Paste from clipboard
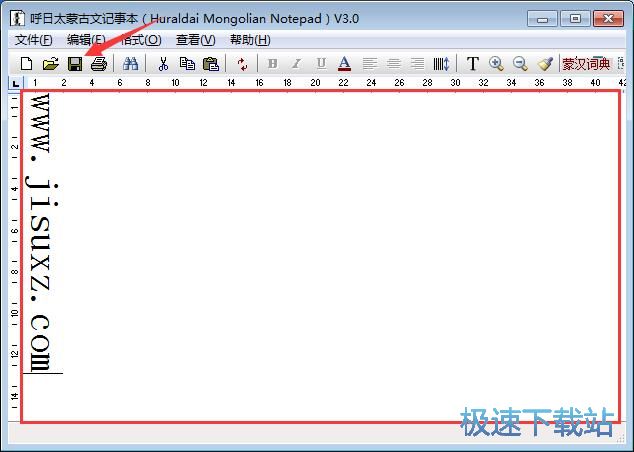The image size is (634, 452). (x=210, y=64)
